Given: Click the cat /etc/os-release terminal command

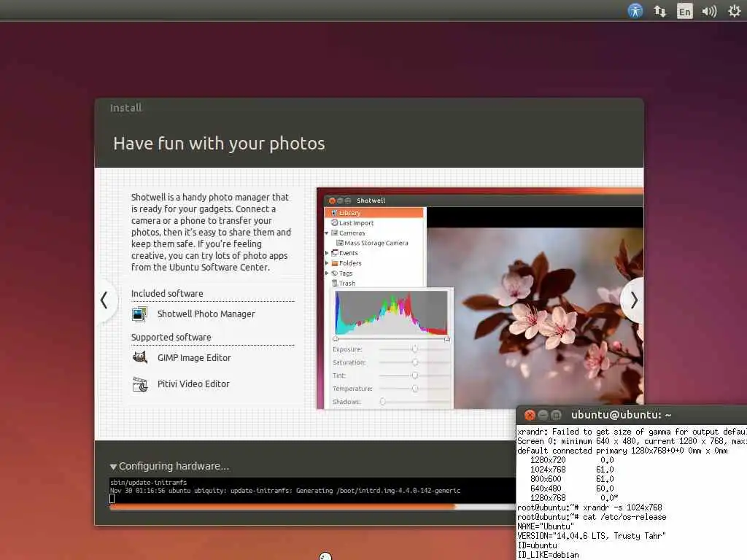Looking at the screenshot, I should pyautogui.click(x=624, y=517).
